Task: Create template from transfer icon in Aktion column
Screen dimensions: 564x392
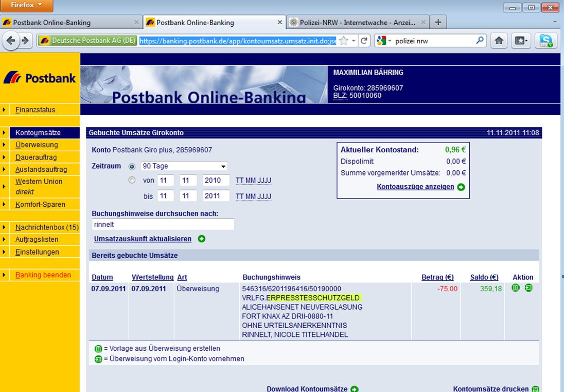Action: [516, 288]
